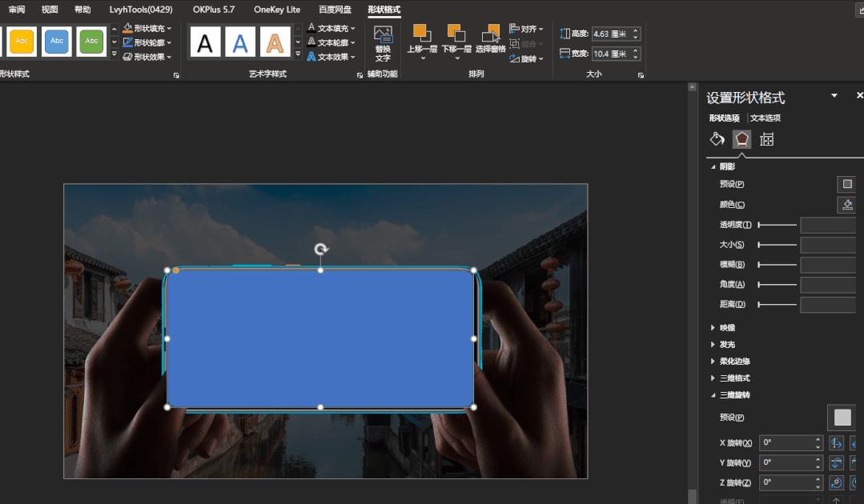The height and width of the screenshot is (504, 864).
Task: Apply the orange outlined WordArt A style
Action: point(275,42)
